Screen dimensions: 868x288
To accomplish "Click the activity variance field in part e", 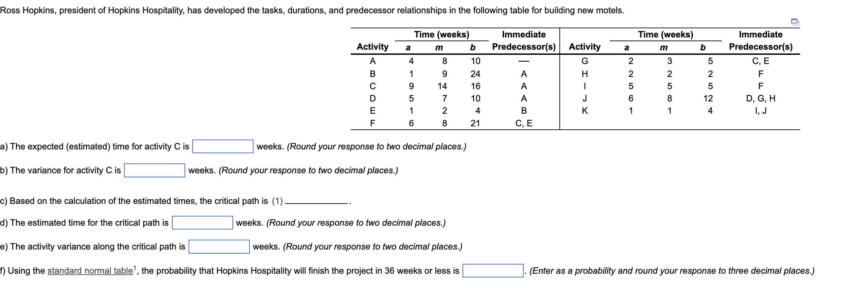I will click(x=219, y=247).
